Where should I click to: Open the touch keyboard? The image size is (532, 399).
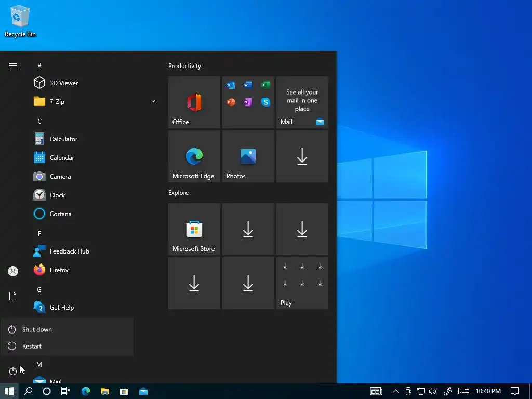464,391
